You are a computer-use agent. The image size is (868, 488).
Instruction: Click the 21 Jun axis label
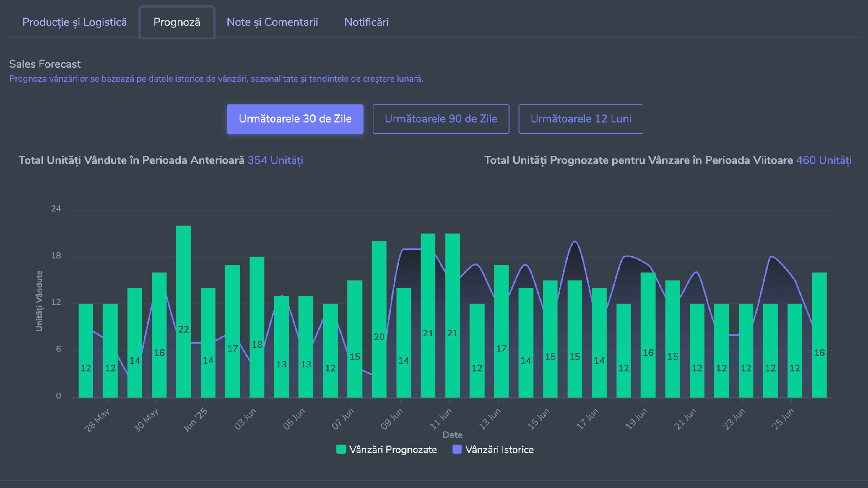click(x=685, y=419)
